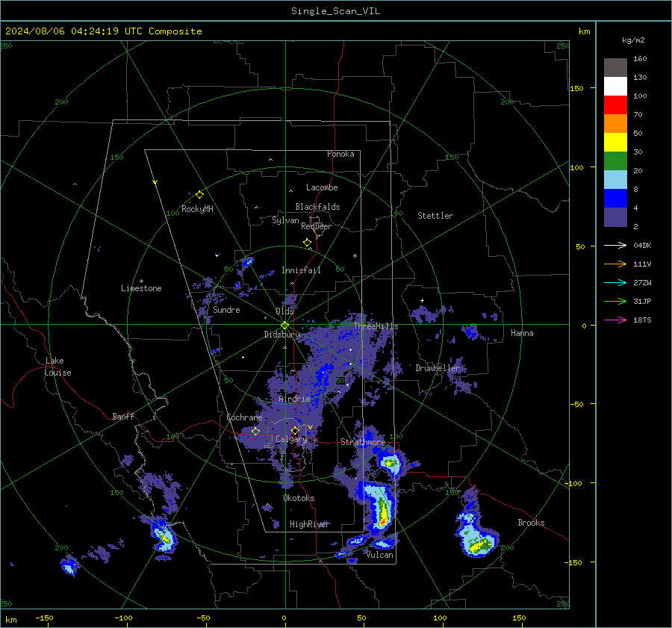Screen dimensions: 672x628
Task: Click the cyan 27ZW arrow in legend
Action: point(615,282)
